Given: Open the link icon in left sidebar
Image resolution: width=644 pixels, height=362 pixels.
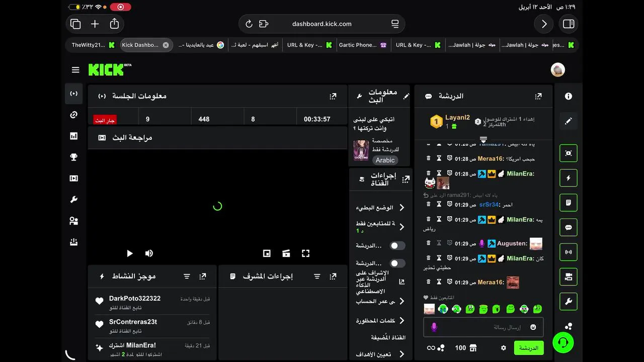Looking at the screenshot, I should pyautogui.click(x=74, y=115).
